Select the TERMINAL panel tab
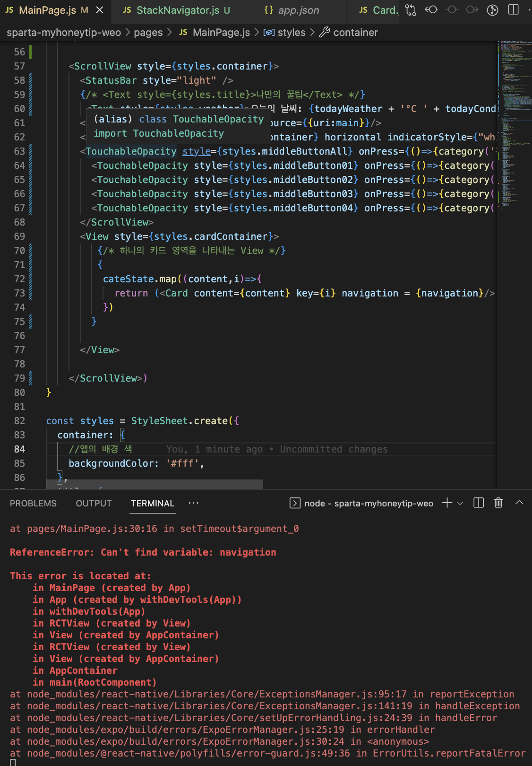This screenshot has height=766, width=532. pyautogui.click(x=153, y=504)
